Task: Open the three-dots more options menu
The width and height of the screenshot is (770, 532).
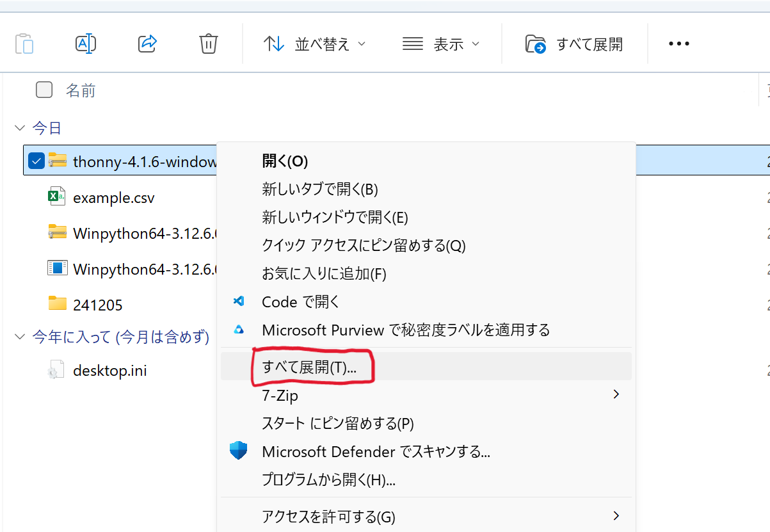Action: (x=679, y=44)
